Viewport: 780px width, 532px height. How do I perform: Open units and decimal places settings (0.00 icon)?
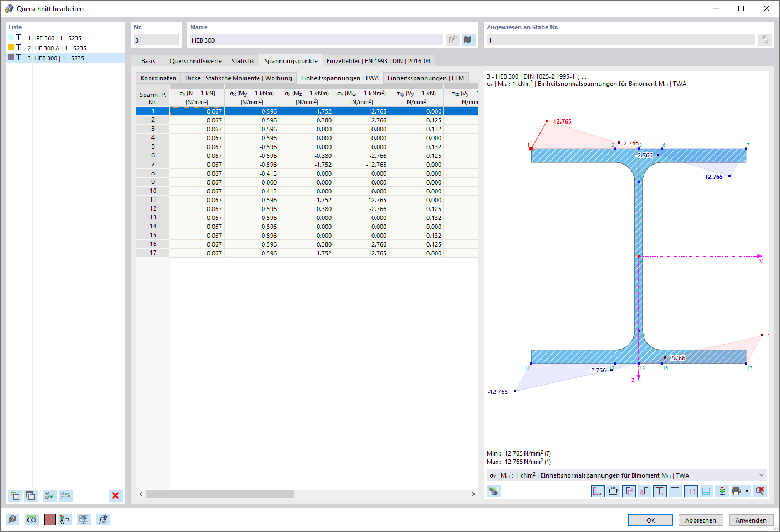point(32,519)
